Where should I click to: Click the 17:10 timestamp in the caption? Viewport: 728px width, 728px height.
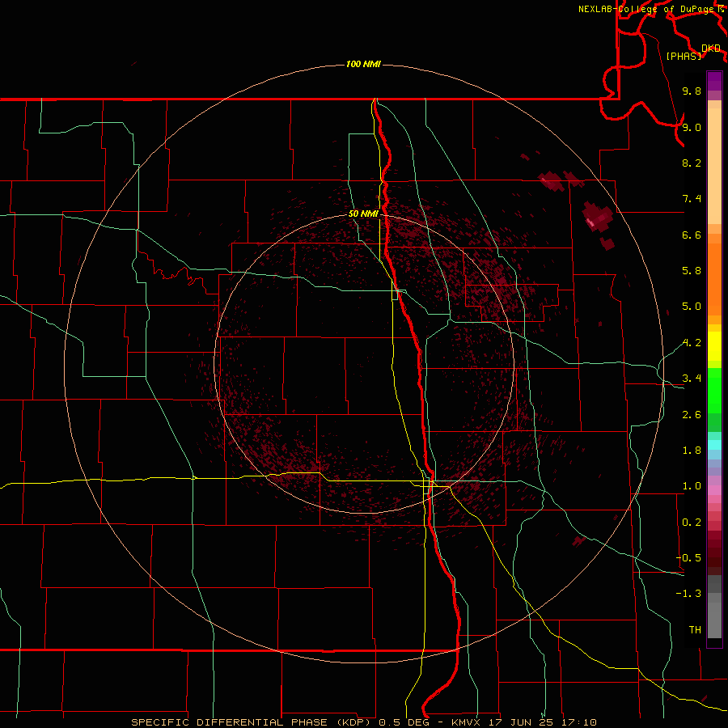pos(579,722)
